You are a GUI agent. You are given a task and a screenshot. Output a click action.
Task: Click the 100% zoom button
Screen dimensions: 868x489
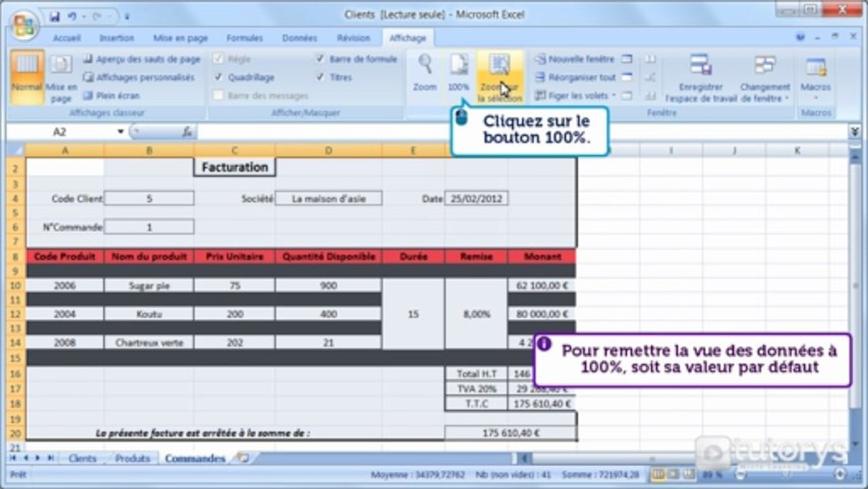459,73
